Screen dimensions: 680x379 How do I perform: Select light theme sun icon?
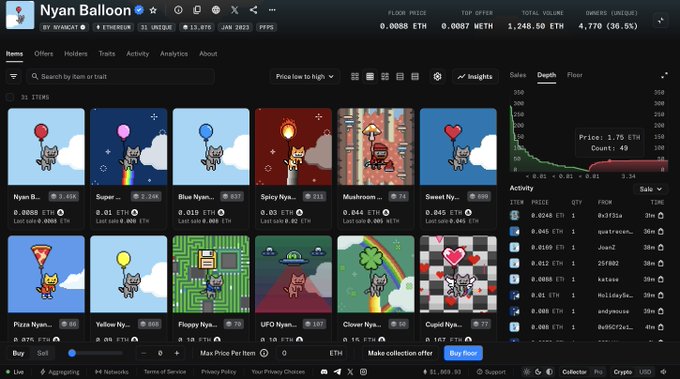pos(526,372)
